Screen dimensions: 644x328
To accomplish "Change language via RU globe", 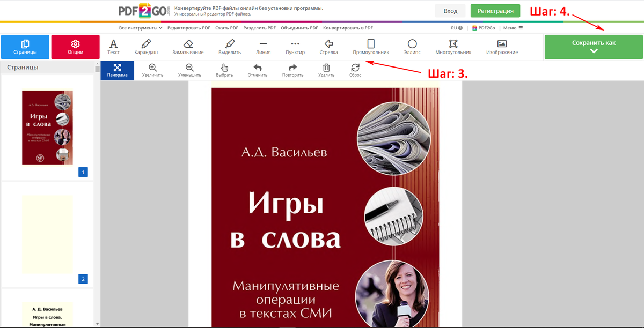I will [457, 28].
